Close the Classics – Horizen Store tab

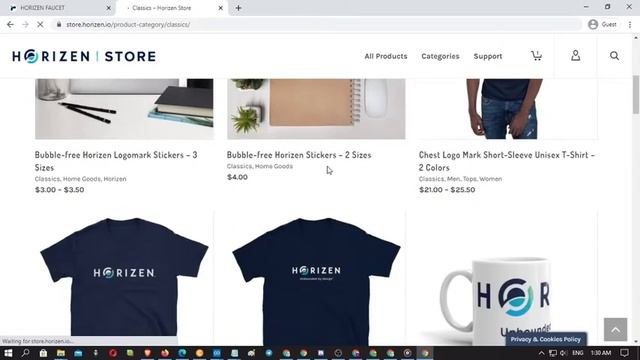220,8
